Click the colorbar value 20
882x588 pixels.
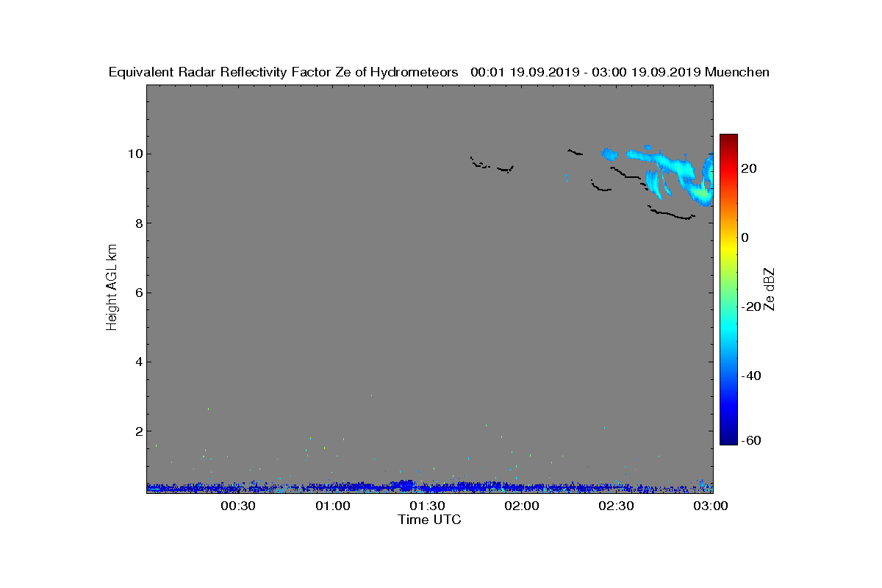[750, 168]
